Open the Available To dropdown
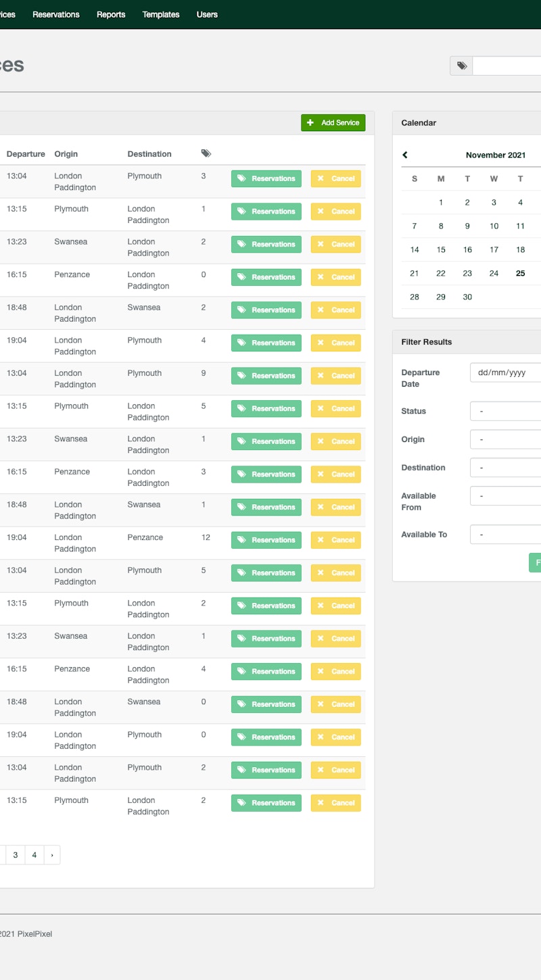 pyautogui.click(x=505, y=535)
